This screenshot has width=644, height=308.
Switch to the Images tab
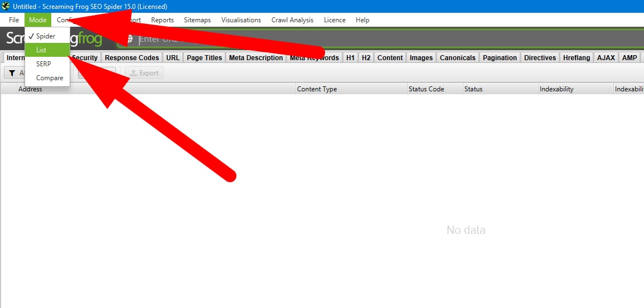click(421, 58)
